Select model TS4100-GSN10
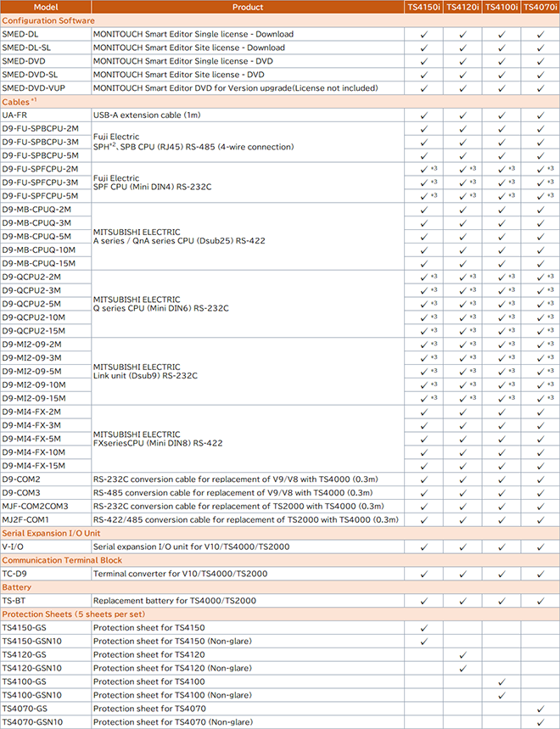 coord(31,695)
